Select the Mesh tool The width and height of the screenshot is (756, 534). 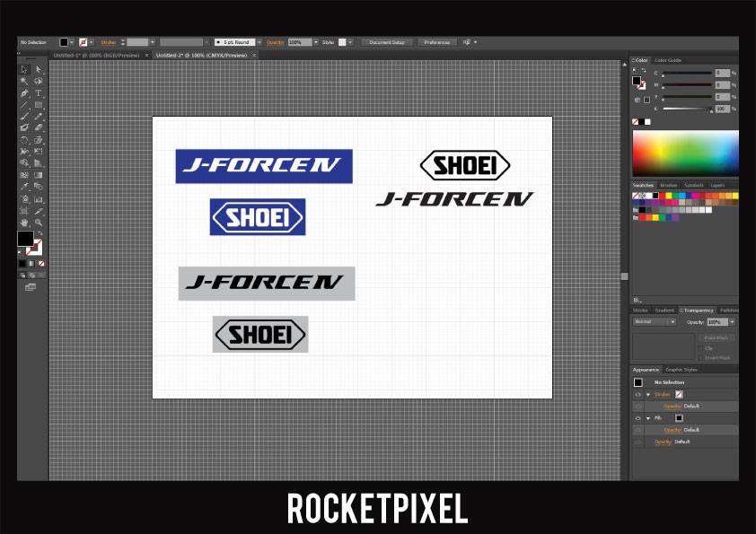click(24, 175)
